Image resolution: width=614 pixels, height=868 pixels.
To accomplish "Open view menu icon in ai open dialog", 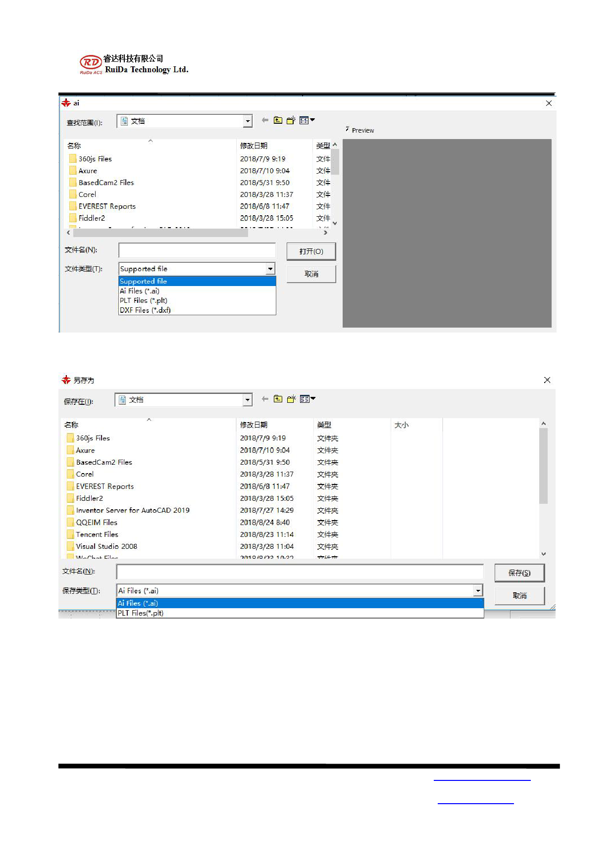I will coord(307,120).
